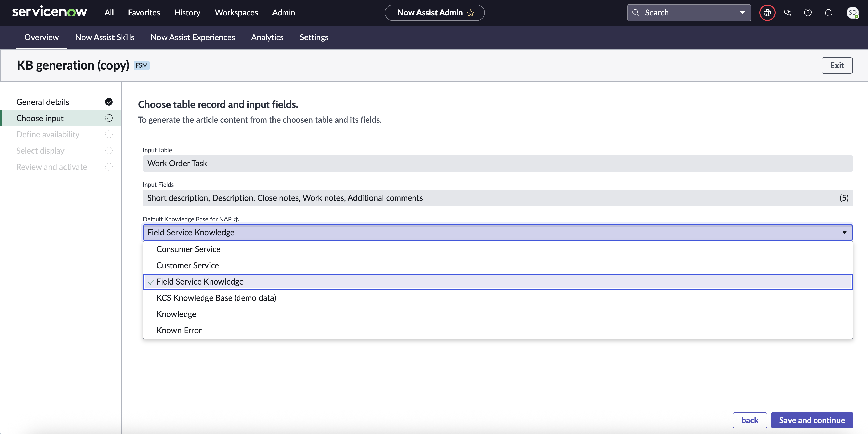This screenshot has height=434, width=868.
Task: Open the globe scope picker icon
Action: click(767, 13)
